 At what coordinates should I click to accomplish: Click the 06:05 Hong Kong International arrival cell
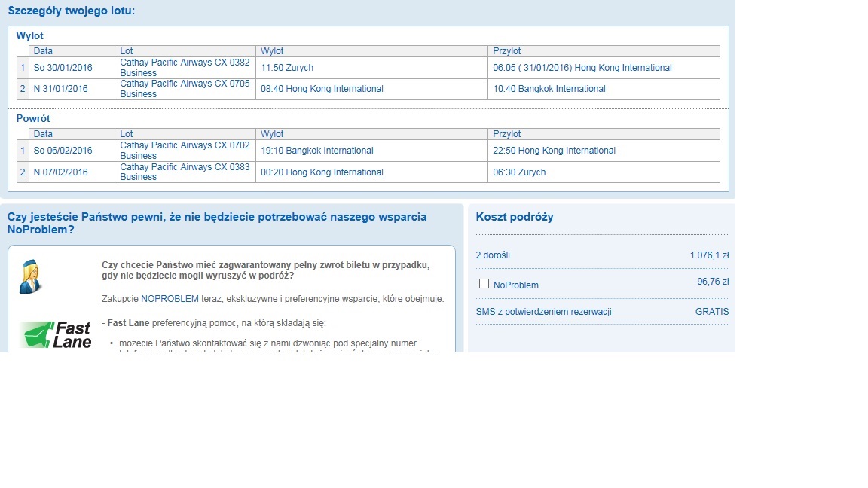[604, 68]
